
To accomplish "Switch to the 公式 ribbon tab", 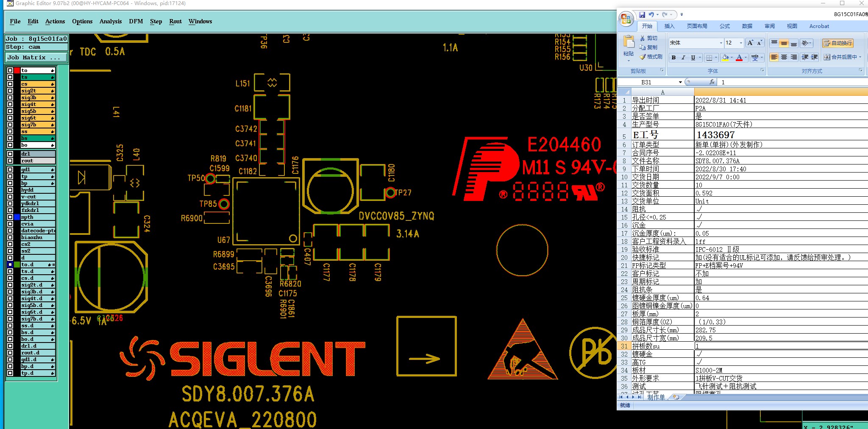I will [725, 26].
